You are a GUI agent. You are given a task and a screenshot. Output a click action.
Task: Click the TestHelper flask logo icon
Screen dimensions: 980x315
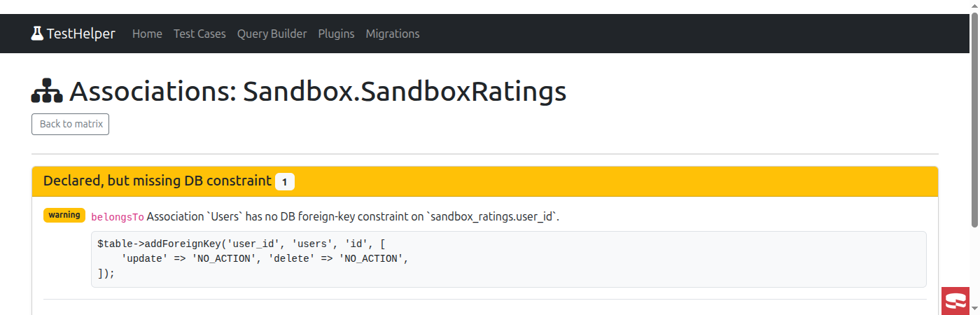pyautogui.click(x=37, y=33)
